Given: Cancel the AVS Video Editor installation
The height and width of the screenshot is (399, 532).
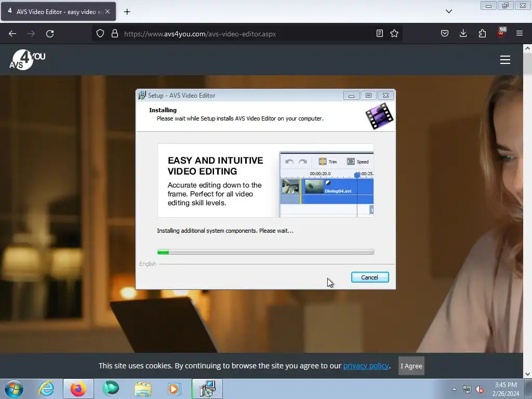Looking at the screenshot, I should click(370, 277).
